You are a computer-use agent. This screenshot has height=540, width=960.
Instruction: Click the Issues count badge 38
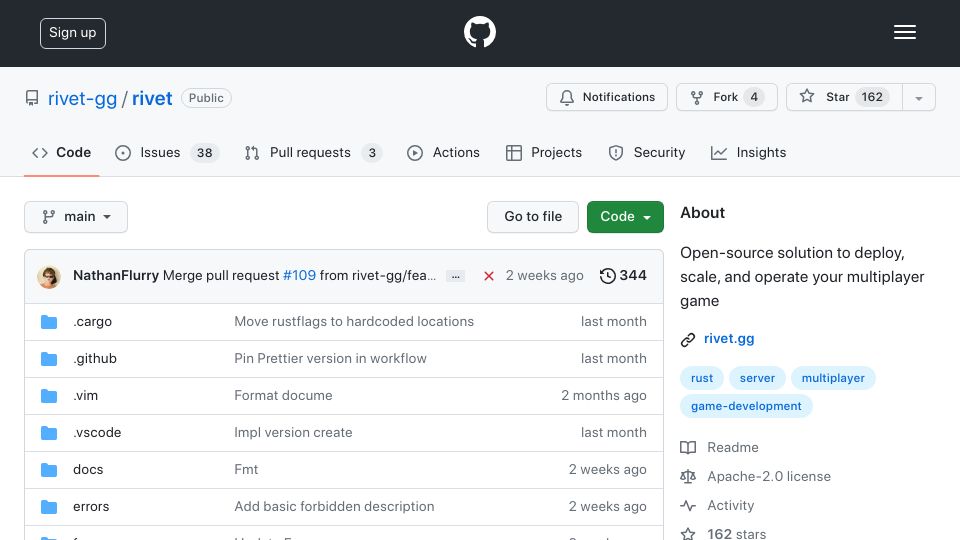[204, 153]
